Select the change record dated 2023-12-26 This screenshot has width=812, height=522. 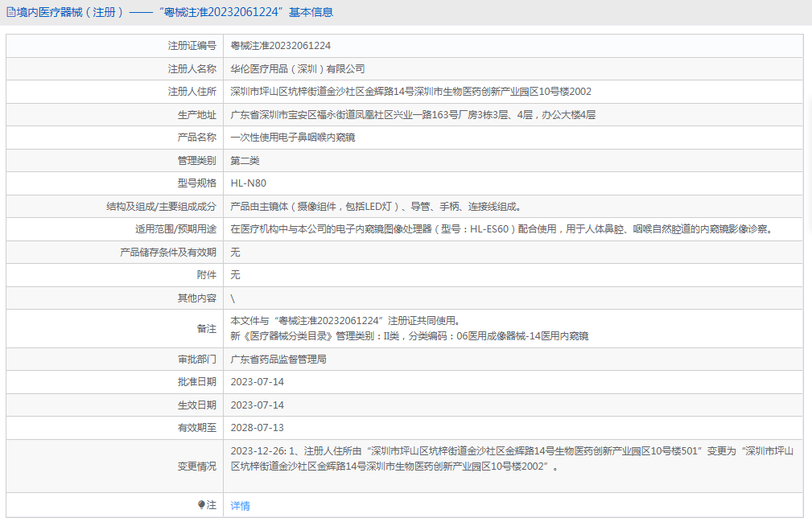point(512,459)
